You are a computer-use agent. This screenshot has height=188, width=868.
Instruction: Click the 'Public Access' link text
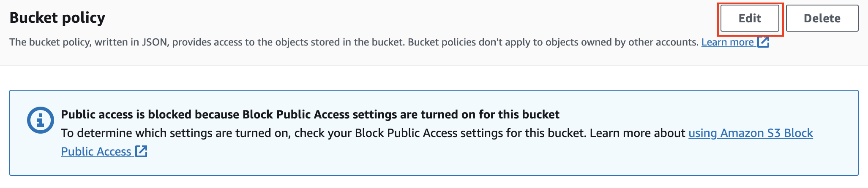pos(96,152)
